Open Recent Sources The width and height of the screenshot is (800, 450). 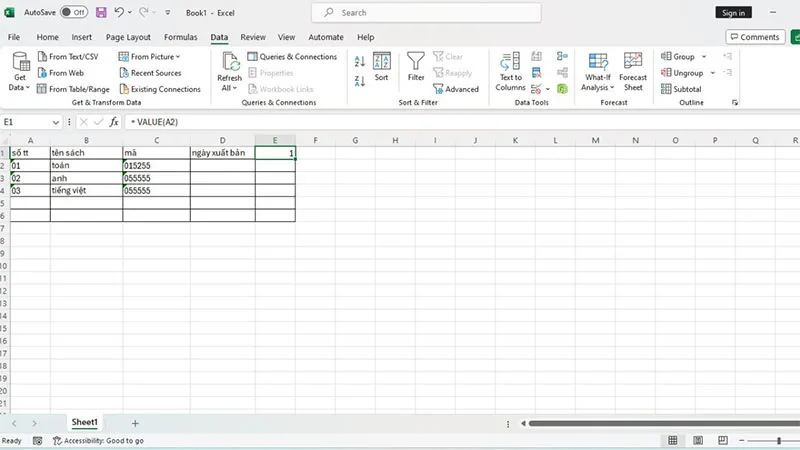(150, 73)
